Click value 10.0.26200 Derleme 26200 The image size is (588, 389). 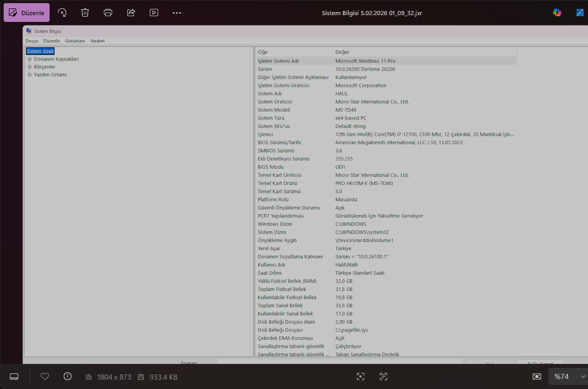[x=365, y=69]
